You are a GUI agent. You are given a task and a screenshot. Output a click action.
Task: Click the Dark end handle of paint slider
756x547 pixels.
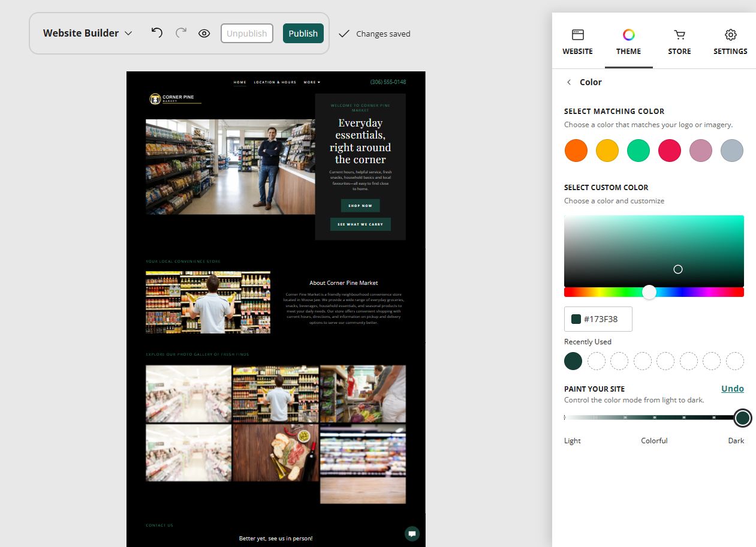(x=743, y=418)
